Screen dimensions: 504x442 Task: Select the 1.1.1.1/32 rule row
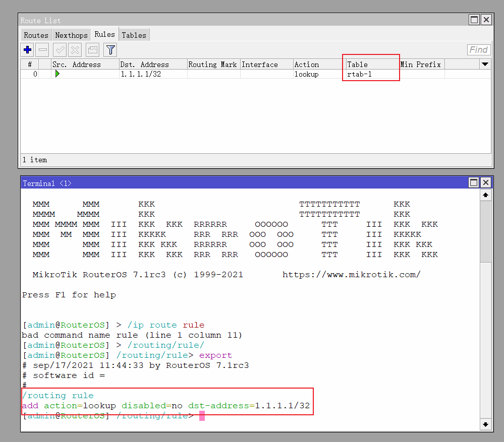151,74
